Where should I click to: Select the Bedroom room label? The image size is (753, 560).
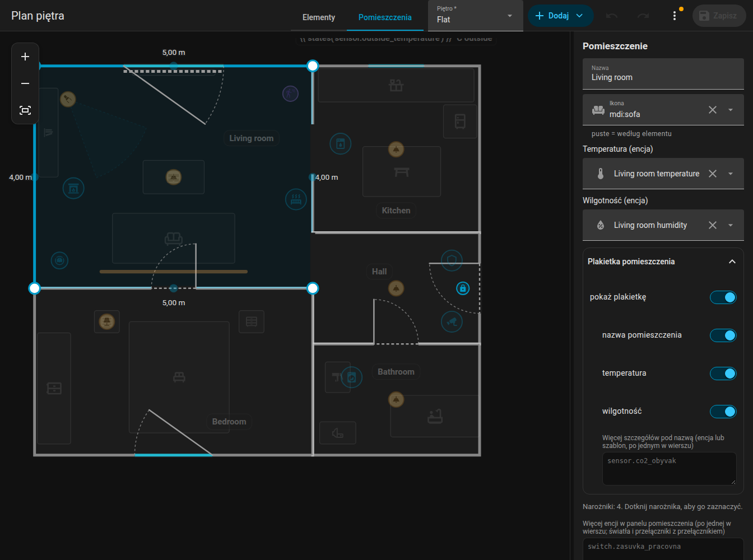[229, 422]
